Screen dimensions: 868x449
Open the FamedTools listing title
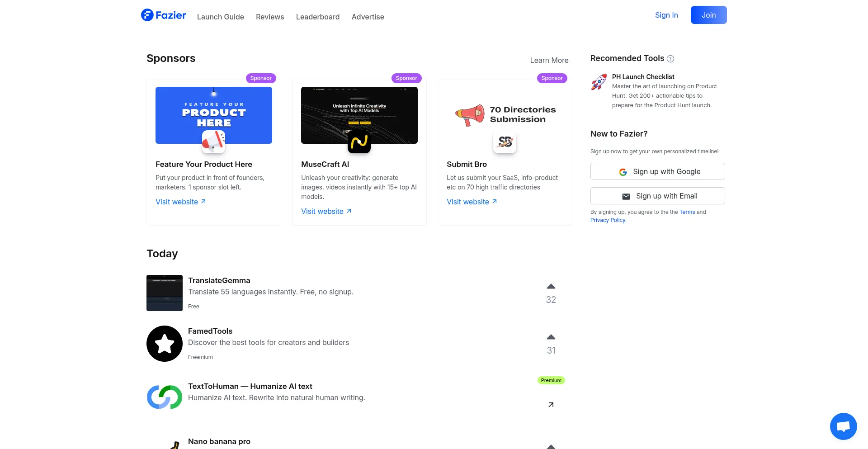click(210, 331)
